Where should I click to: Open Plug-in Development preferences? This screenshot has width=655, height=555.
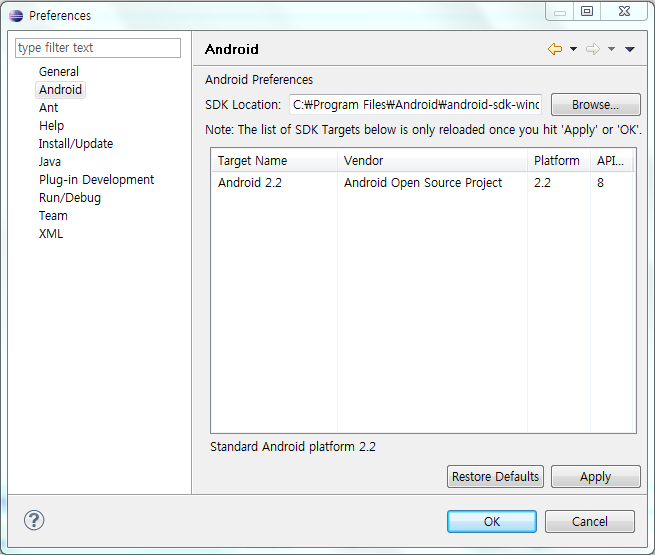[x=96, y=180]
